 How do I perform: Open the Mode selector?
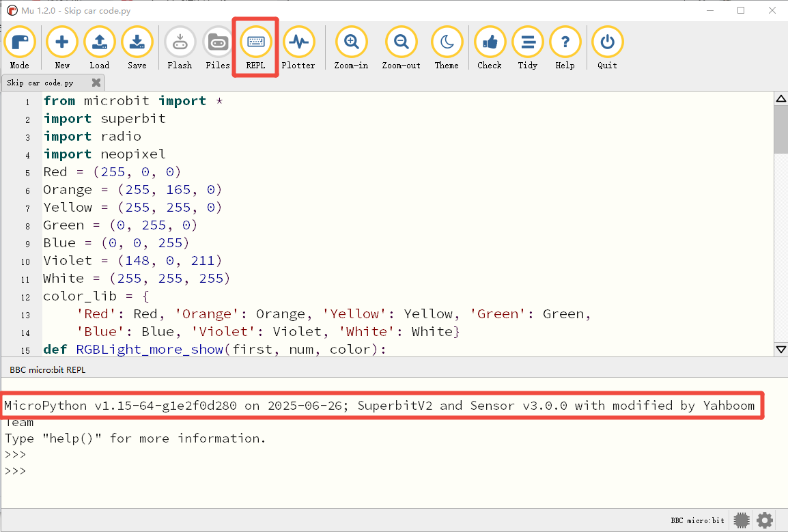click(x=20, y=48)
